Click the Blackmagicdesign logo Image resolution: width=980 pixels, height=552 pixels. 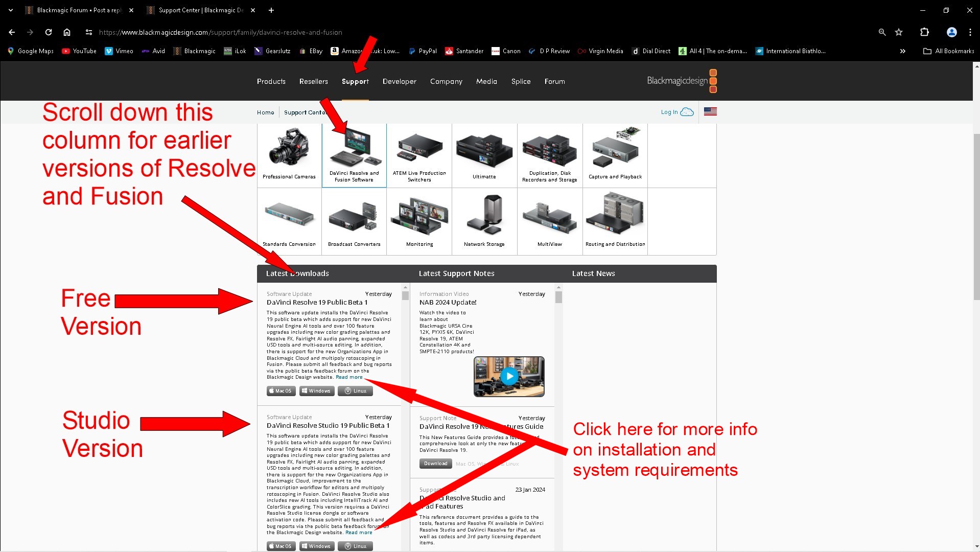coord(682,81)
